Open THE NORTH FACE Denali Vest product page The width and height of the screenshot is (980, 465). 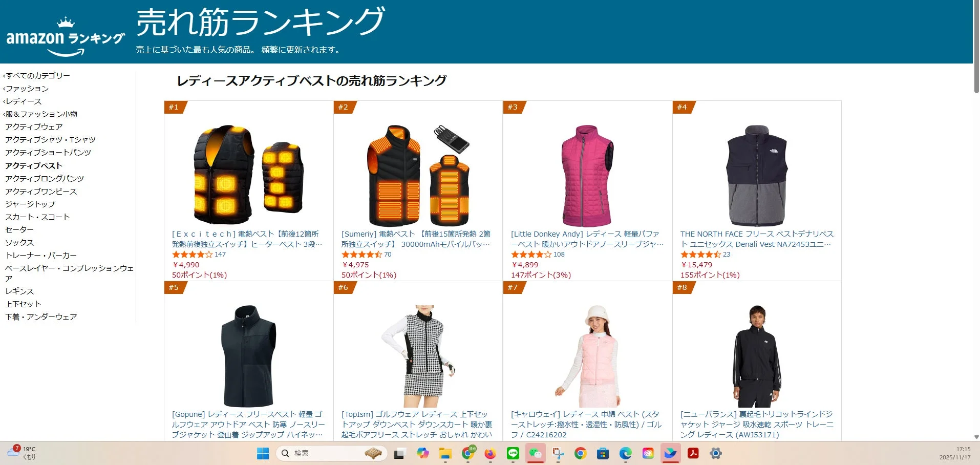click(x=757, y=239)
